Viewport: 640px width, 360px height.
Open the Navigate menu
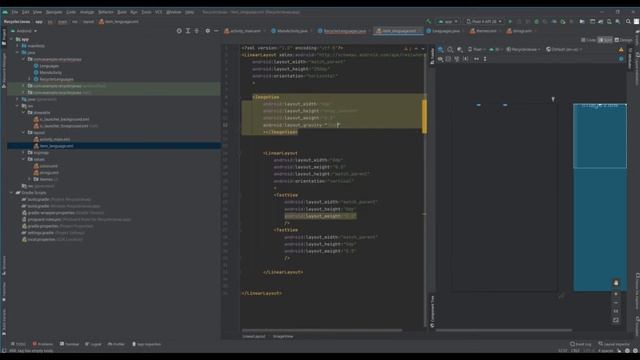pos(54,12)
